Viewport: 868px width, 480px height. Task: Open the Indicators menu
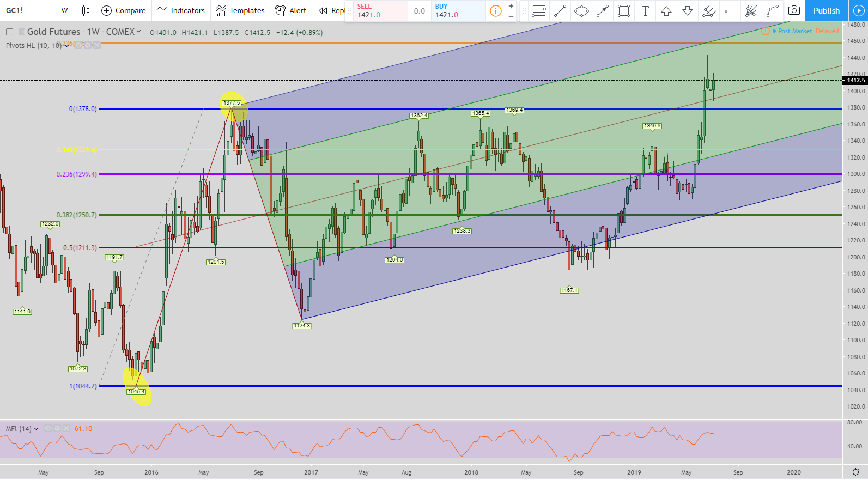point(180,10)
